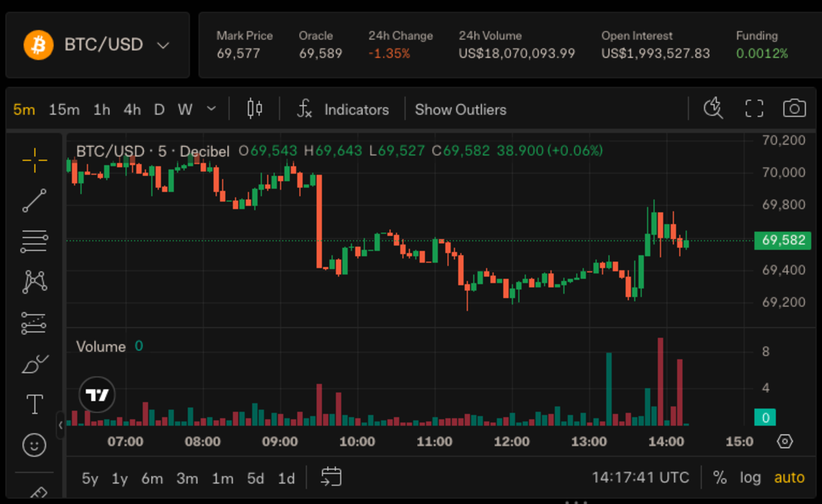Expand the BTC/USD market pair dropdown
Viewport: 822px width, 504px height.
163,46
